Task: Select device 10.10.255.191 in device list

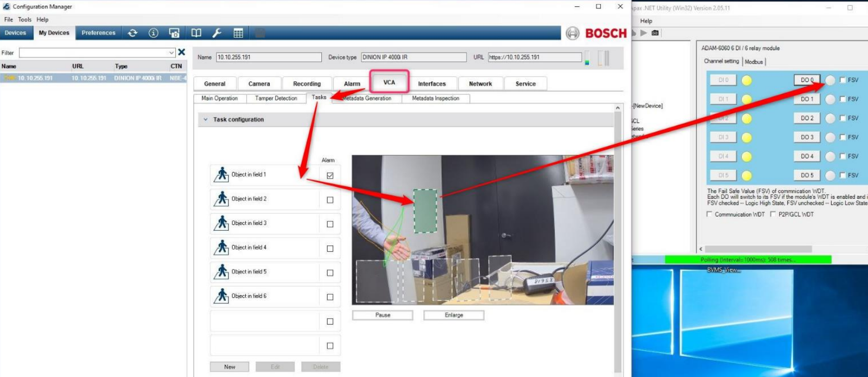Action: (35, 78)
